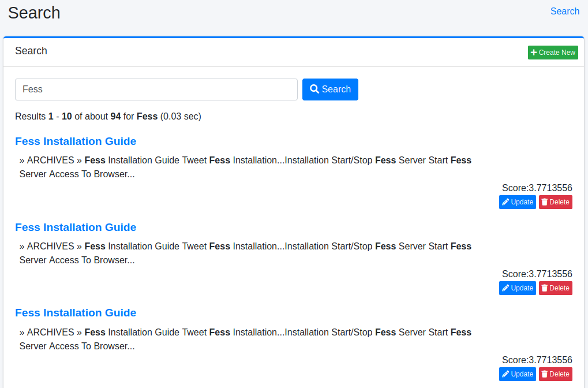Remove the second result using its trash icon
This screenshot has height=388, width=588.
pos(545,288)
